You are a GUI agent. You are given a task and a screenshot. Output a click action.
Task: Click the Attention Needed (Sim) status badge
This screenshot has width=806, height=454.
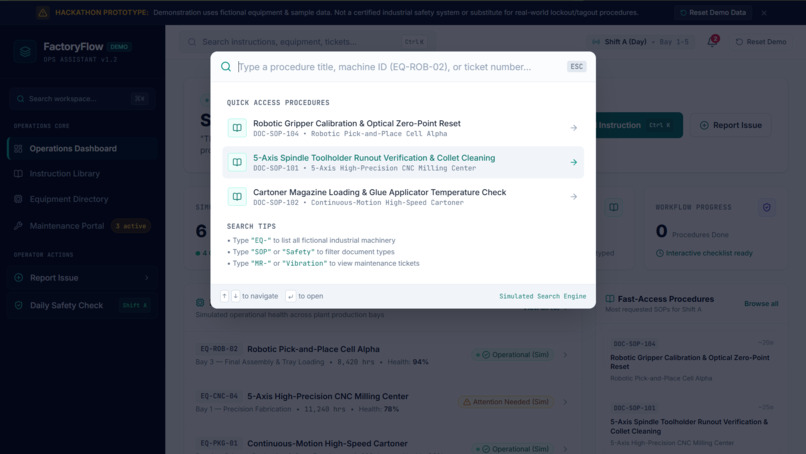[x=506, y=402]
